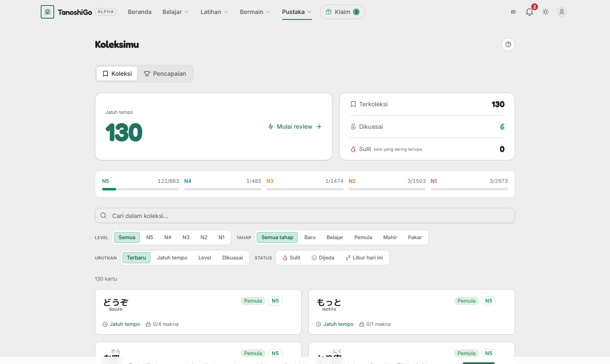Filter level to N1

coord(222,237)
